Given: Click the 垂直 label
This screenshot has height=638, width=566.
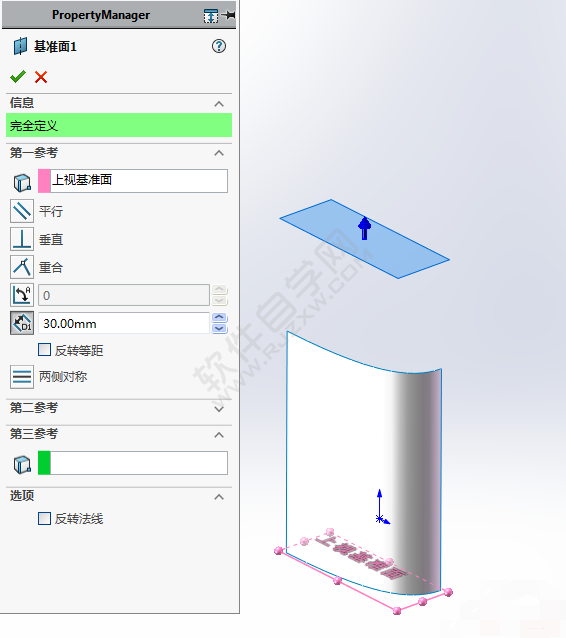Looking at the screenshot, I should point(51,239).
